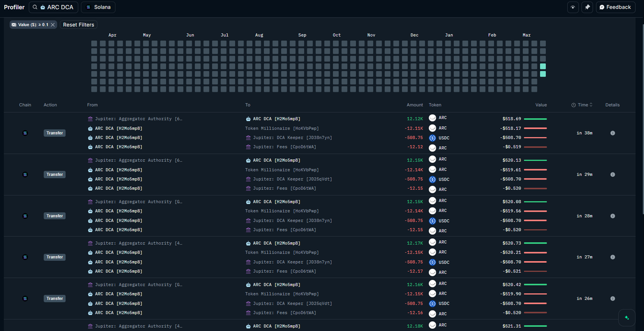Click the value -$518.17
This screenshot has height=331, width=644.
[x=510, y=128]
